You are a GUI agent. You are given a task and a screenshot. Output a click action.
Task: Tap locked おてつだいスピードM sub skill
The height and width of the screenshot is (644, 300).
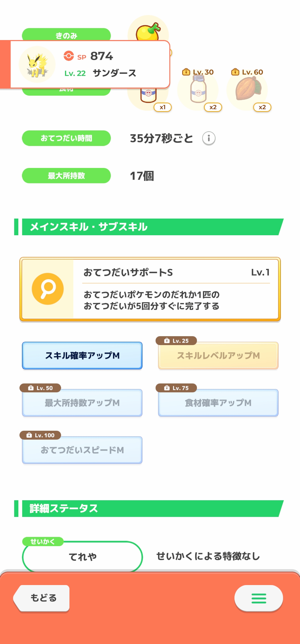82,450
